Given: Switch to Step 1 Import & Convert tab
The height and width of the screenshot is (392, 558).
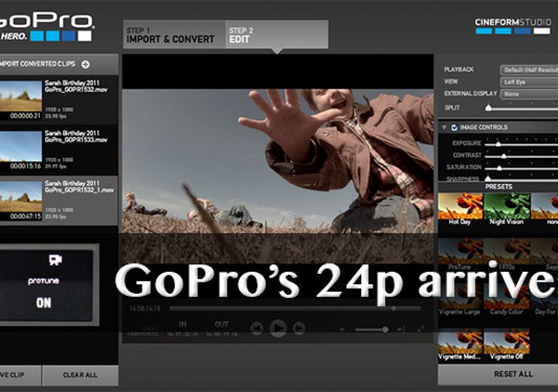Looking at the screenshot, I should 174,34.
